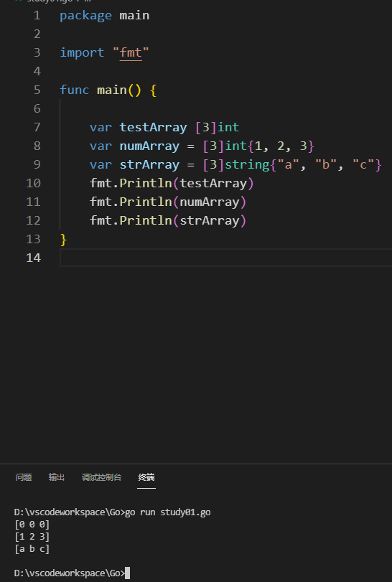Click 'main()' function name on line 5

tap(119, 90)
